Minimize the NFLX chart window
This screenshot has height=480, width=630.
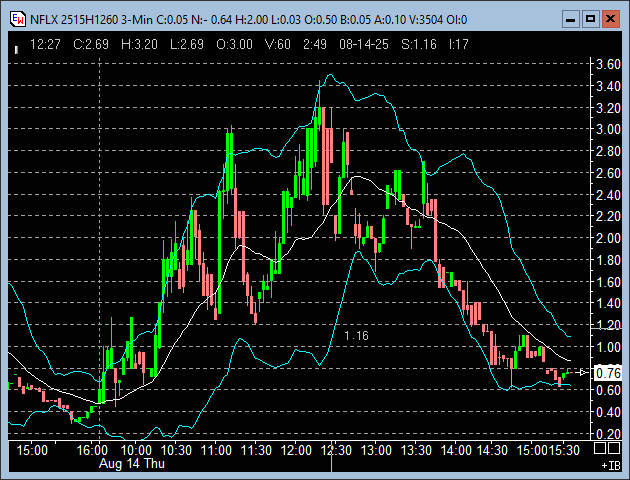click(x=570, y=19)
